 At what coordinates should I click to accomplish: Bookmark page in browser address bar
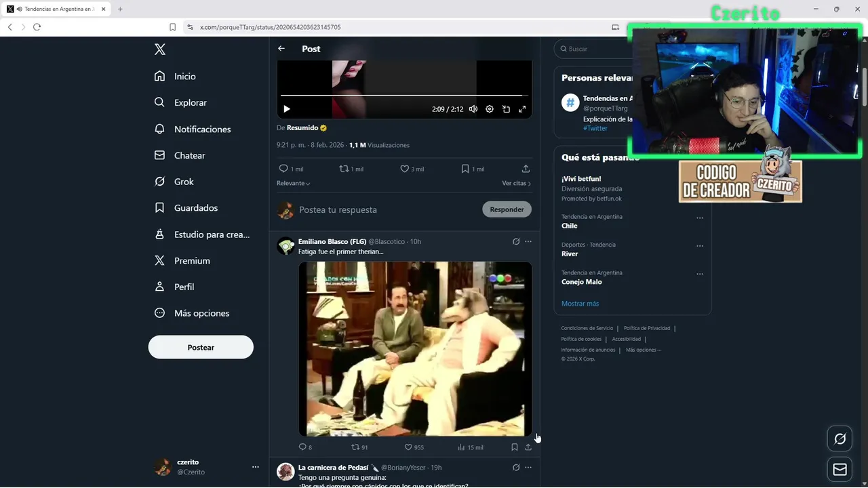[x=172, y=27]
